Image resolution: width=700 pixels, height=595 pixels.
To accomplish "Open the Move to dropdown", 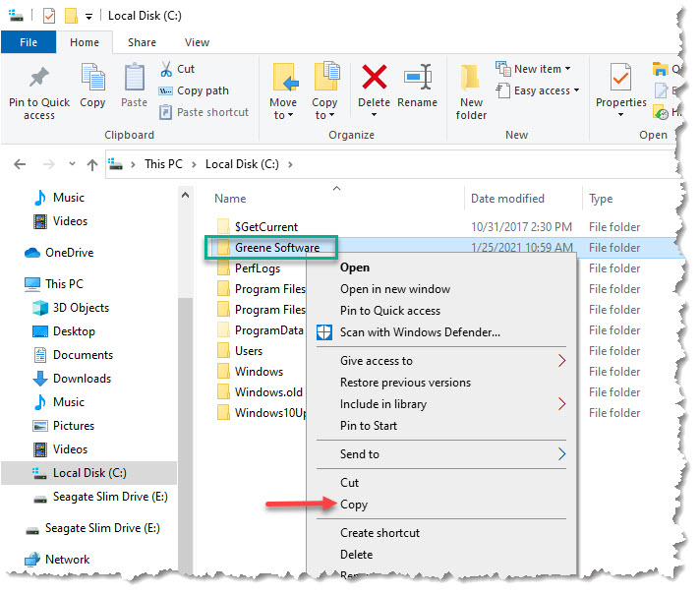I will click(283, 108).
